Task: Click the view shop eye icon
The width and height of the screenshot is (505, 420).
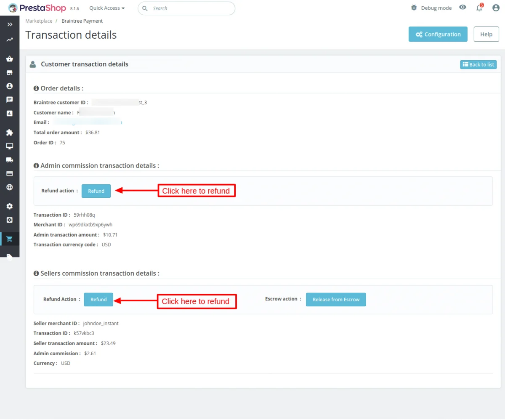Action: tap(463, 8)
